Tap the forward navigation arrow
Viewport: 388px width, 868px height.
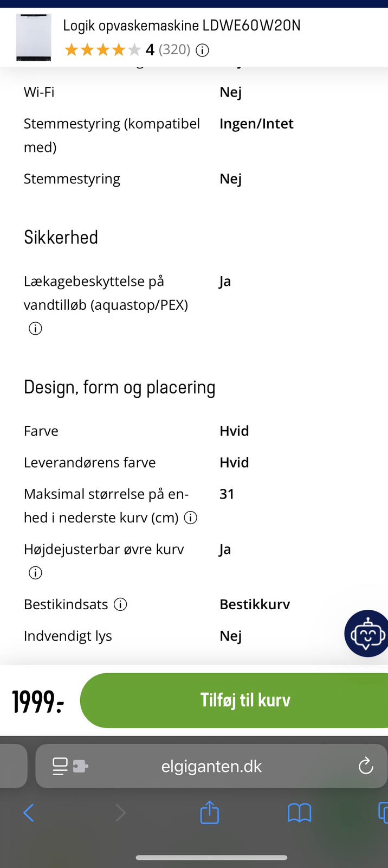click(120, 813)
